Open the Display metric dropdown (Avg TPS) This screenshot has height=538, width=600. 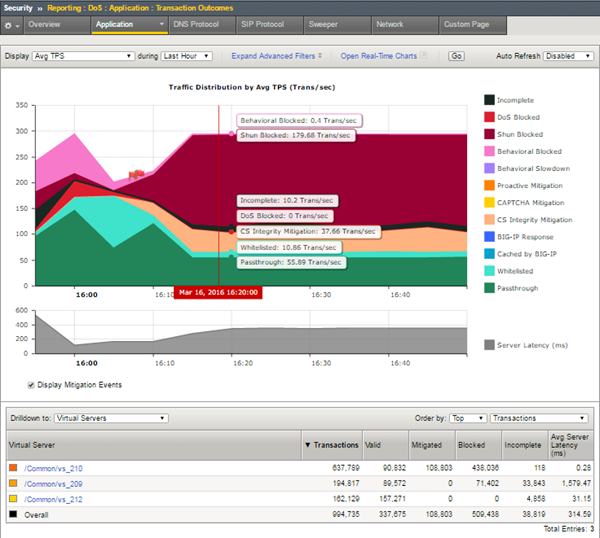(85, 57)
